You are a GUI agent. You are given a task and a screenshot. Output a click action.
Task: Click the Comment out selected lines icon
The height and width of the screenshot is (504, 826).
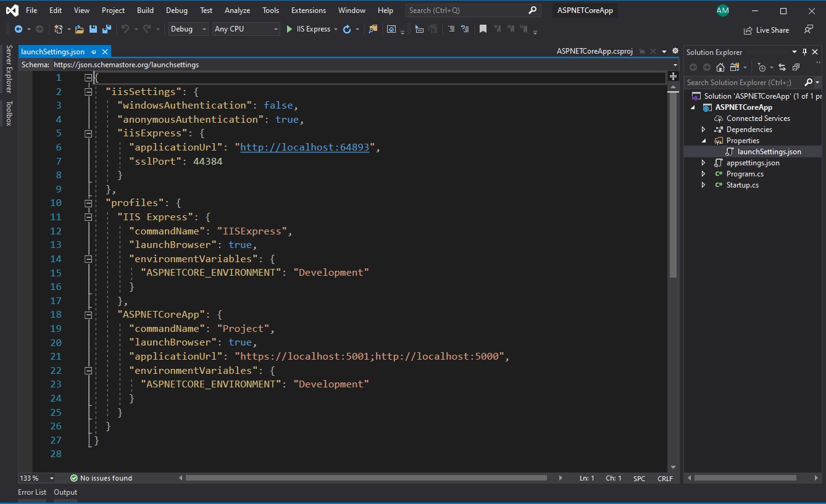click(x=451, y=29)
